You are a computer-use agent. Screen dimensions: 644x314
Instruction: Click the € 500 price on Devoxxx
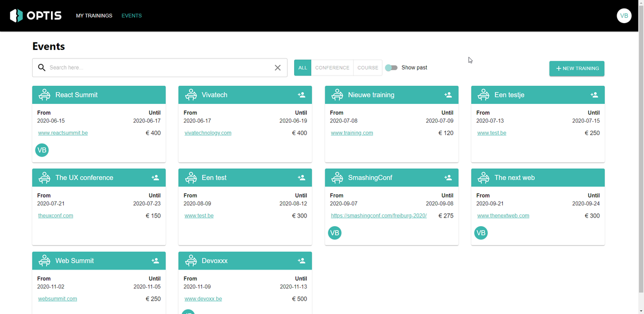[x=299, y=299]
